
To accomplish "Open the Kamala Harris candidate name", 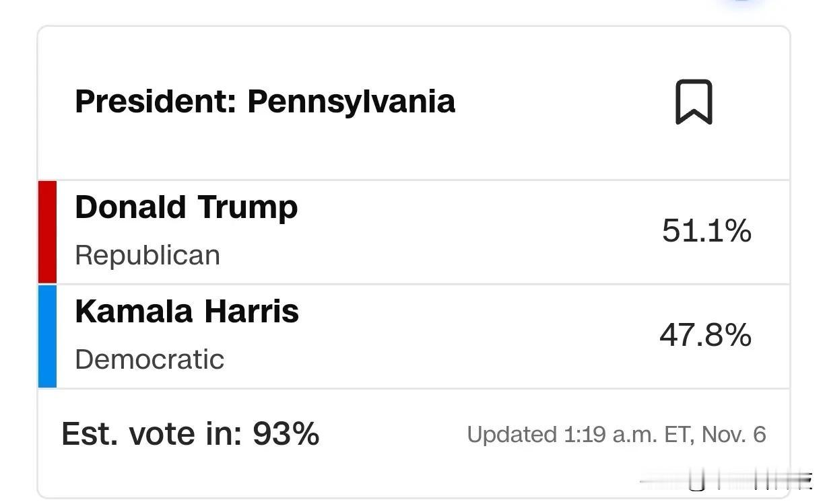I will 187,312.
